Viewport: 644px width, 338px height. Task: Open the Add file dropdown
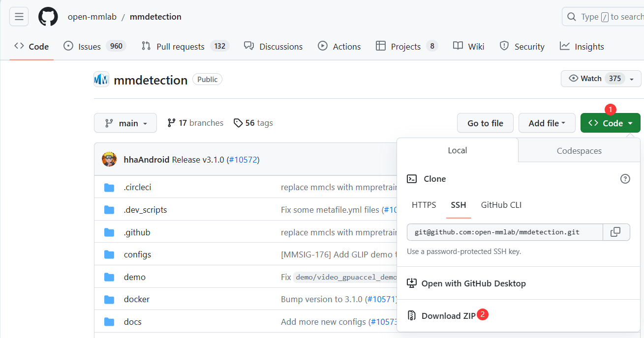[547, 123]
